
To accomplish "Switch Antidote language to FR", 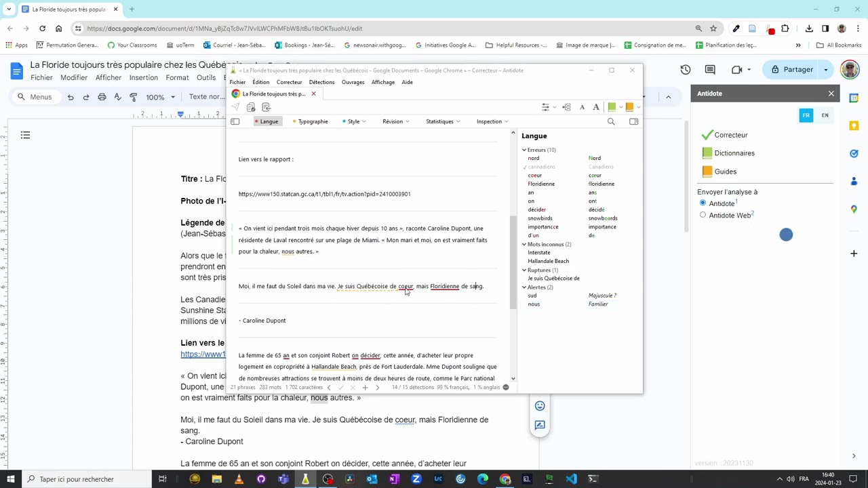I will click(806, 115).
